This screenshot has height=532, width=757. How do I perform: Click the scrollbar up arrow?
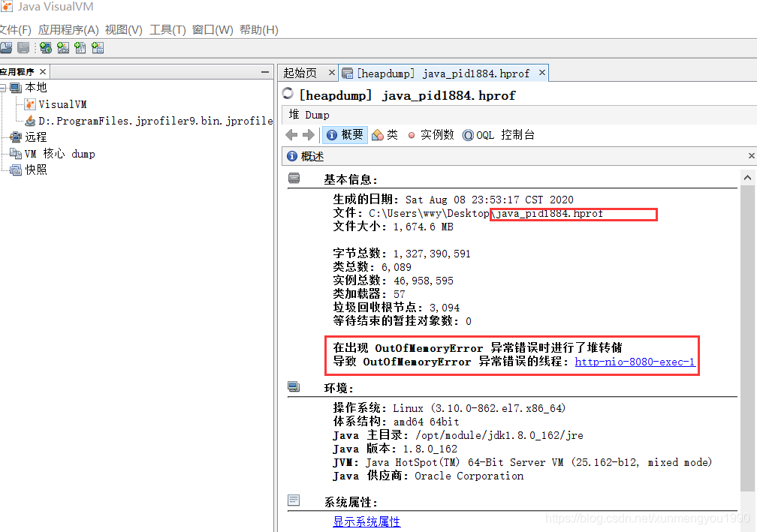747,178
